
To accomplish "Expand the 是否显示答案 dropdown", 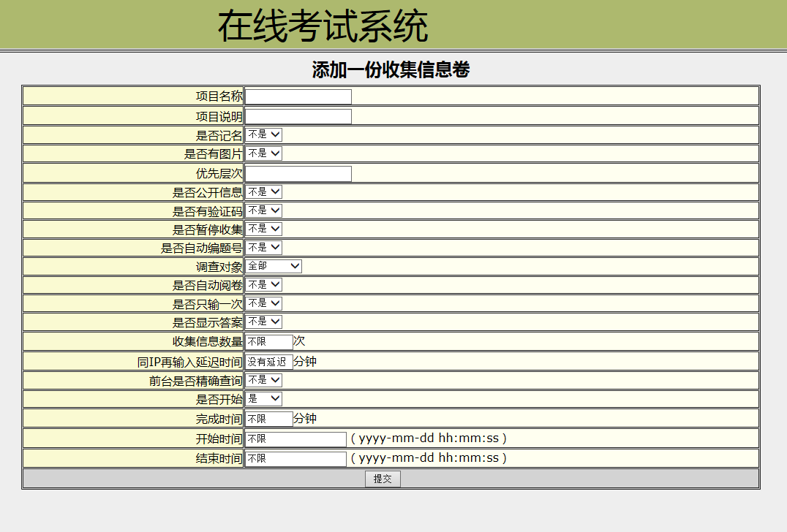I will (263, 322).
